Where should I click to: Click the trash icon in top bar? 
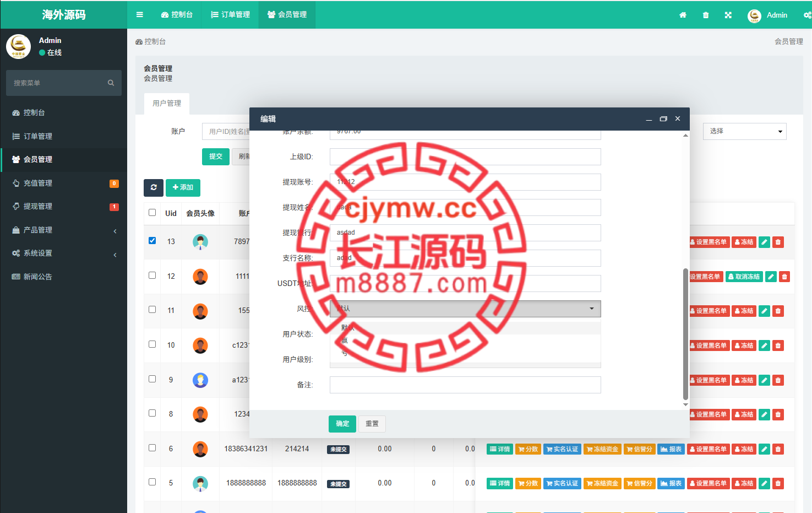pyautogui.click(x=706, y=15)
